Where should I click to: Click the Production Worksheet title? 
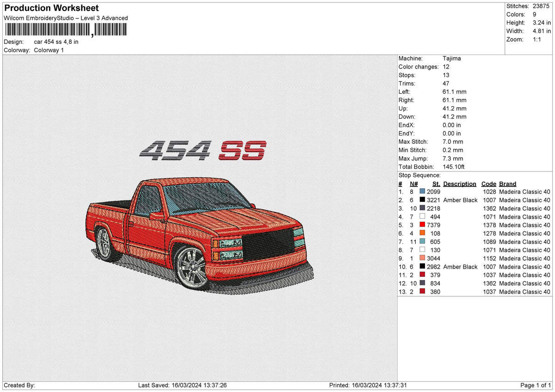[x=51, y=8]
